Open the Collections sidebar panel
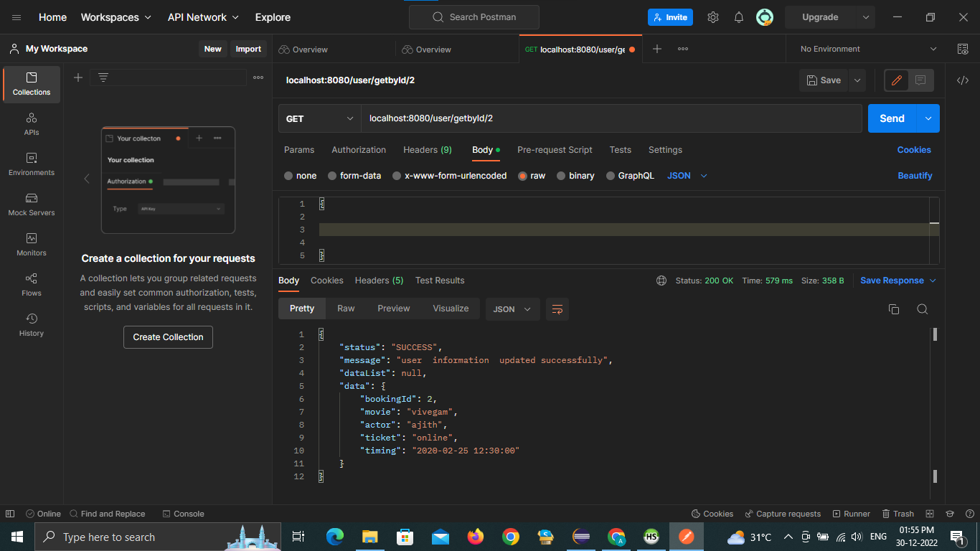The height and width of the screenshot is (551, 980). [32, 84]
